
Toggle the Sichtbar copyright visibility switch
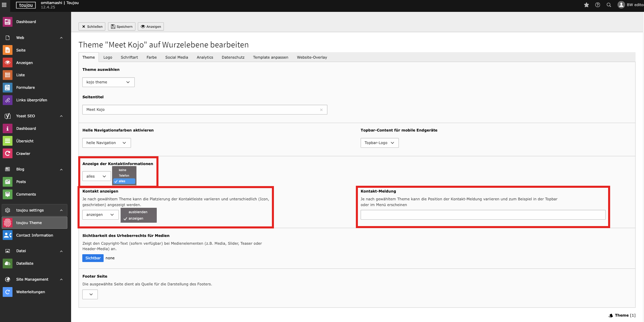point(93,258)
